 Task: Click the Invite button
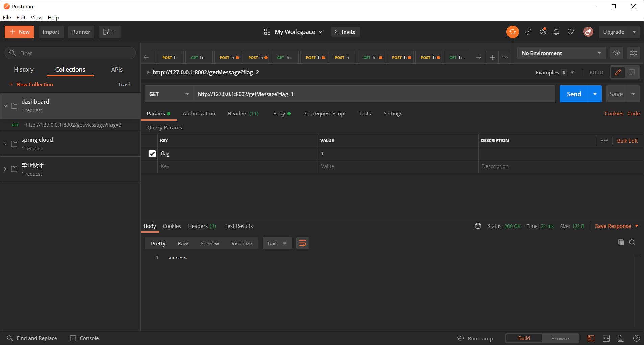point(345,32)
